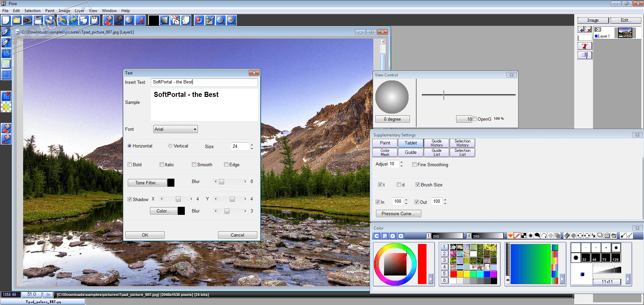Delete the layer with red X icon
Viewport: 644px width, 305px height.
tap(588, 30)
